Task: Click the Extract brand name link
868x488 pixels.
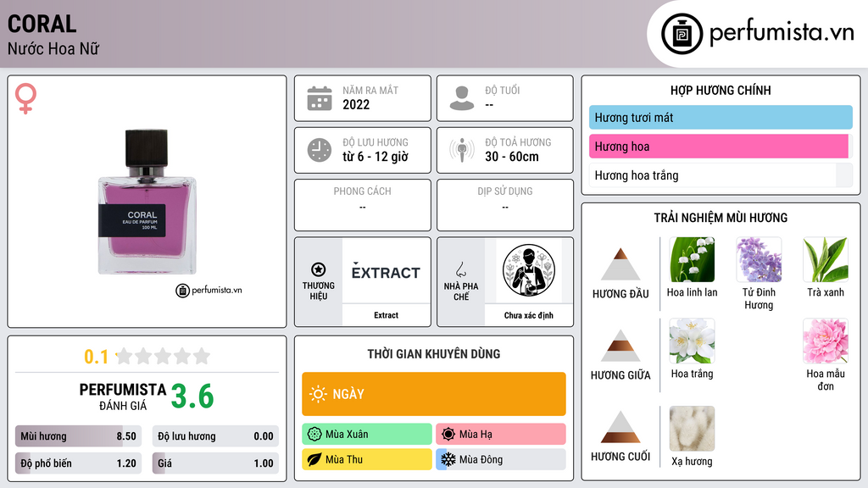Action: pyautogui.click(x=386, y=315)
